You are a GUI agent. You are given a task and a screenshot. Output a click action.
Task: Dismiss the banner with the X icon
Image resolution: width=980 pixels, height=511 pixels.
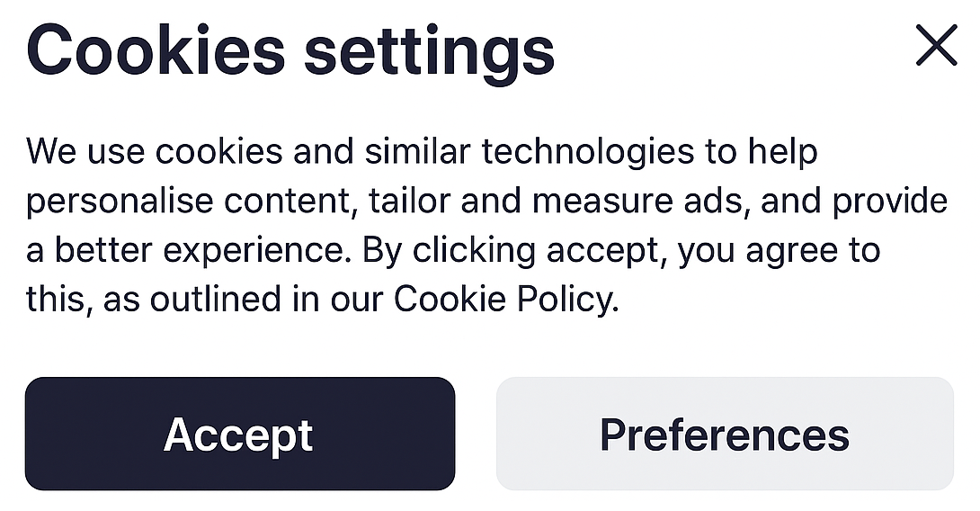[936, 46]
